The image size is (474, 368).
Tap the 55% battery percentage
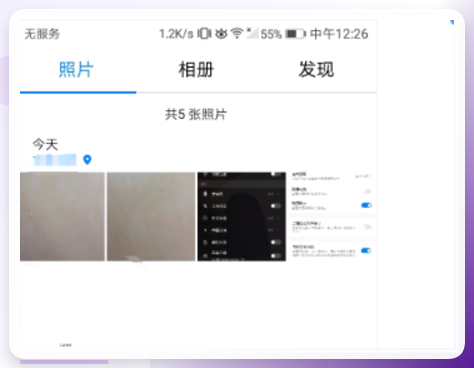pos(271,34)
